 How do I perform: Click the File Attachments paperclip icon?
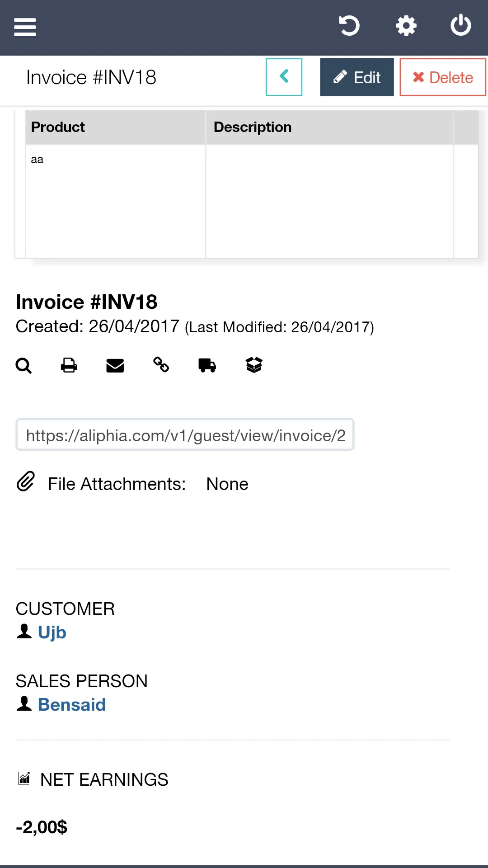[x=26, y=481]
